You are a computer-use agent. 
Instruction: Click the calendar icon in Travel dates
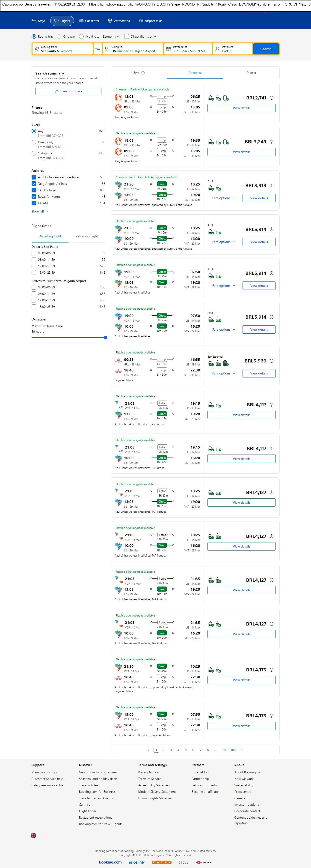(x=169, y=49)
